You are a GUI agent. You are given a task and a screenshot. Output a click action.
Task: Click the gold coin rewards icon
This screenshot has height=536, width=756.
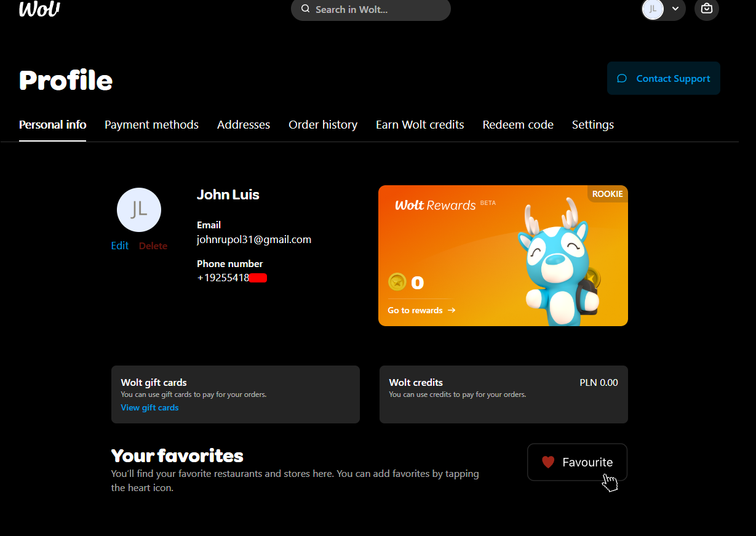click(397, 282)
